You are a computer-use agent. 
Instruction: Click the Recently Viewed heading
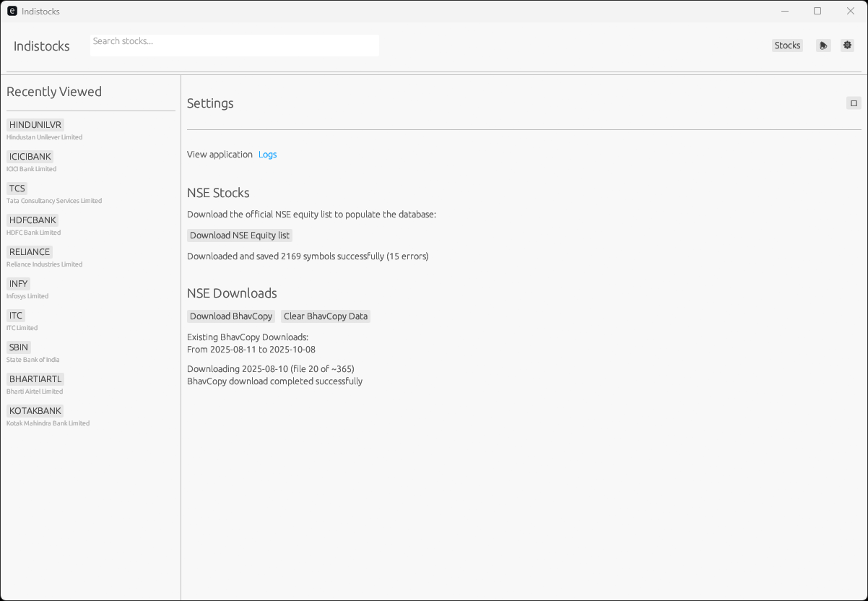54,92
